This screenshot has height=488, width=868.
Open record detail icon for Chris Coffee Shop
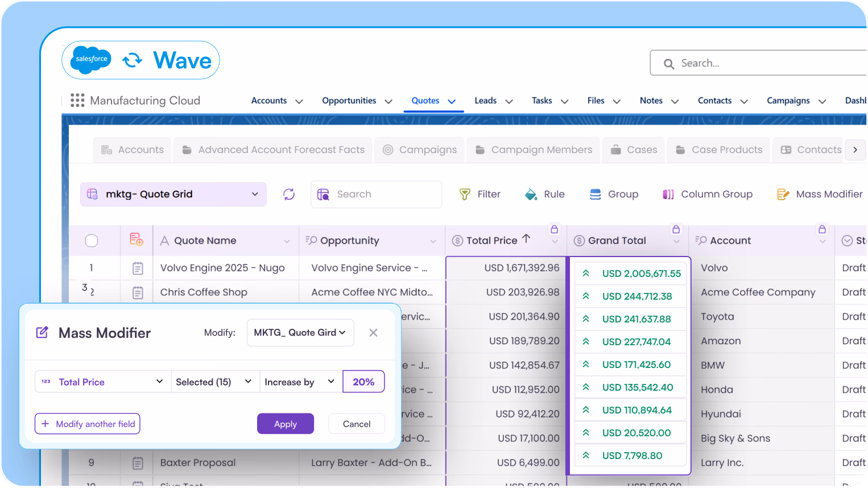point(138,293)
